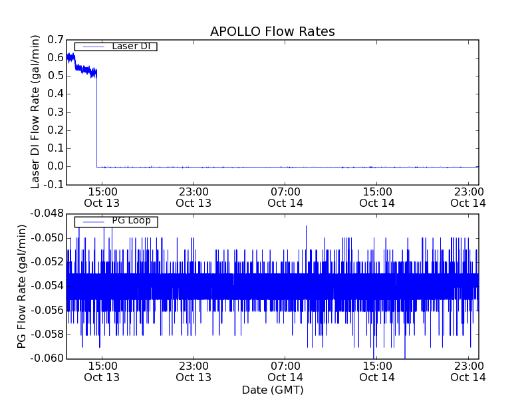
Task: Click the 'Date (GMT)' x-axis label
Action: [x=273, y=390]
